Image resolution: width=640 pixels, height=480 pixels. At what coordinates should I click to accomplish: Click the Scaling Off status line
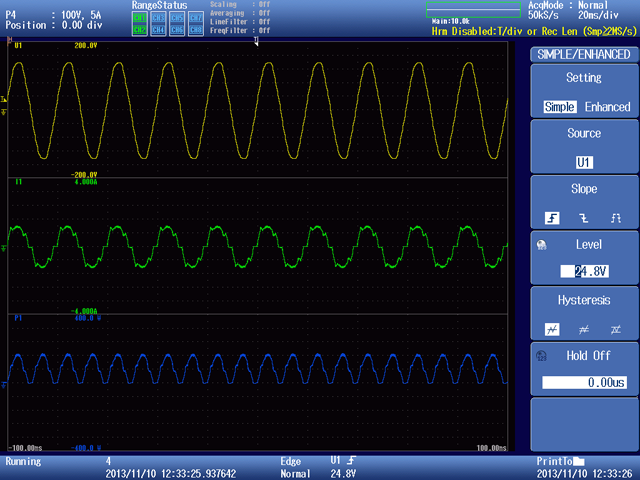click(x=240, y=4)
